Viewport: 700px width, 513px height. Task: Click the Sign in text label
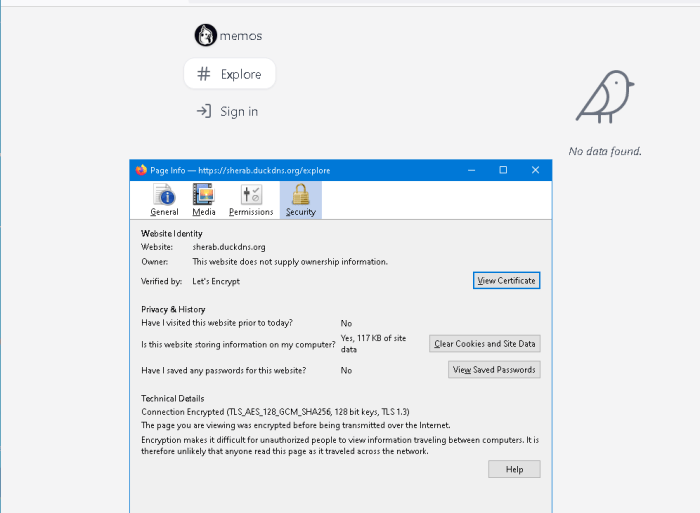[x=239, y=111]
